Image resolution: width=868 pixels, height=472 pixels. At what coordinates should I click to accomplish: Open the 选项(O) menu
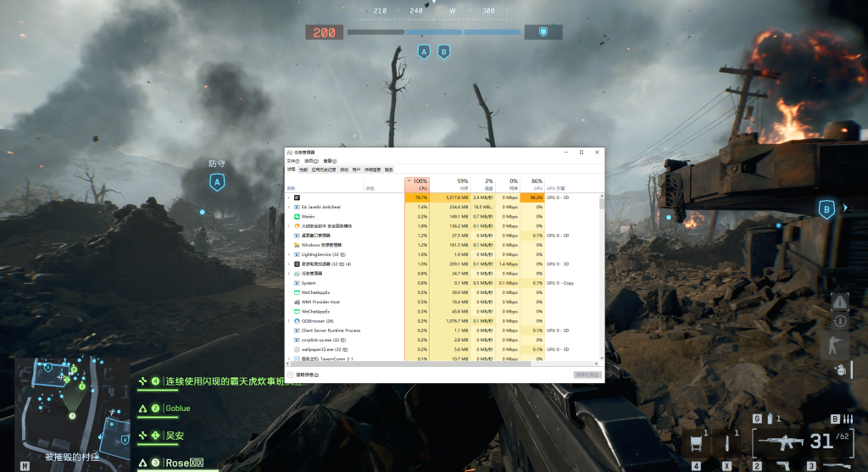pos(311,161)
